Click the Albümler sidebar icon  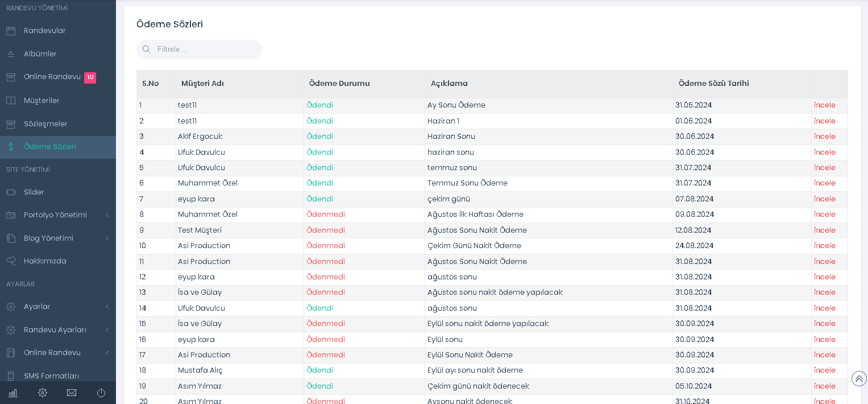11,54
